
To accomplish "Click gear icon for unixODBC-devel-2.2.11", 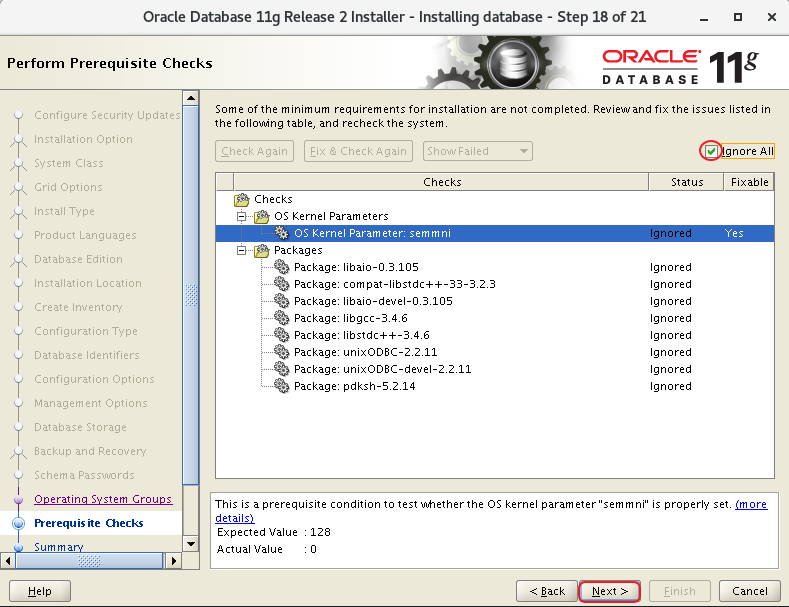I will (x=282, y=369).
